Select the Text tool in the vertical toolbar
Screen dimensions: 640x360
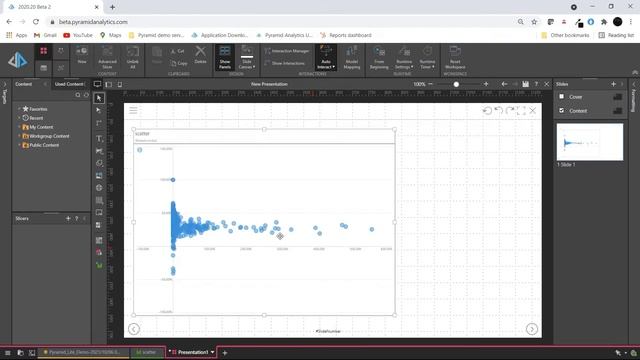point(99,139)
